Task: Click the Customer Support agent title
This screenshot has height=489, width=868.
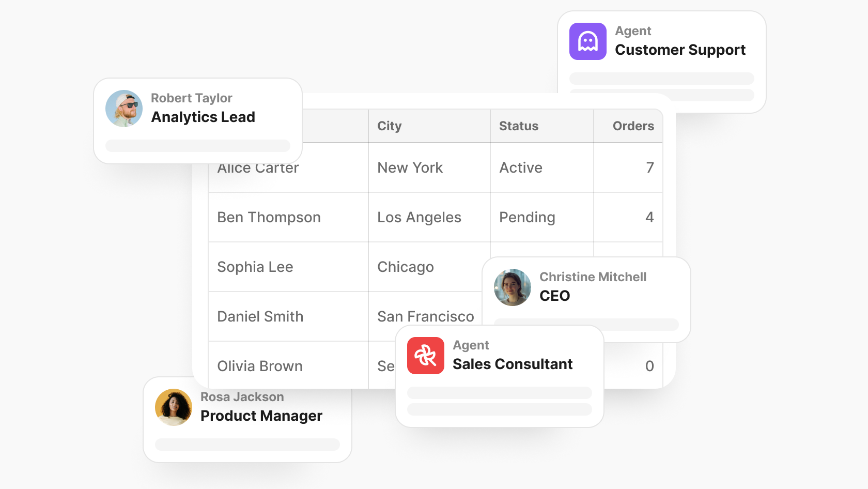Action: 680,50
